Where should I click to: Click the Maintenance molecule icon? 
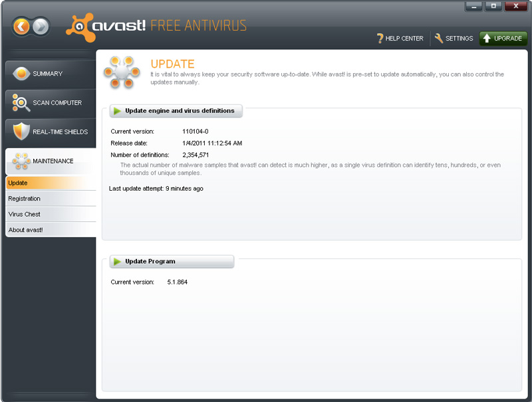21,161
